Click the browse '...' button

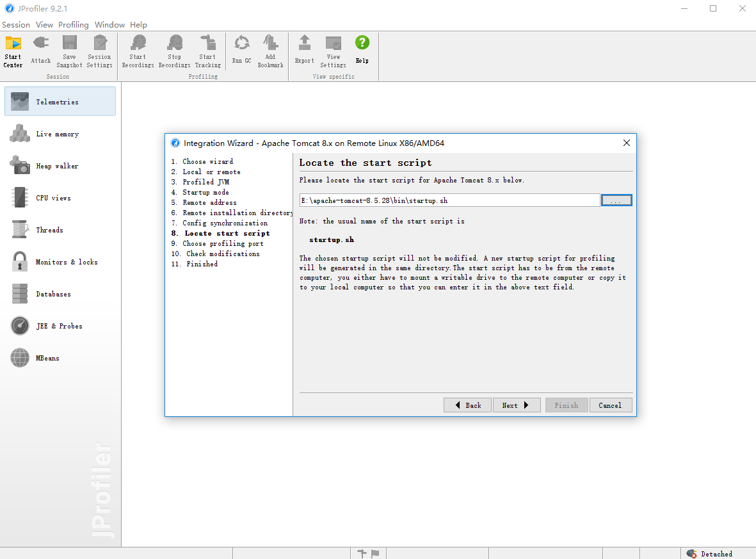pyautogui.click(x=616, y=200)
